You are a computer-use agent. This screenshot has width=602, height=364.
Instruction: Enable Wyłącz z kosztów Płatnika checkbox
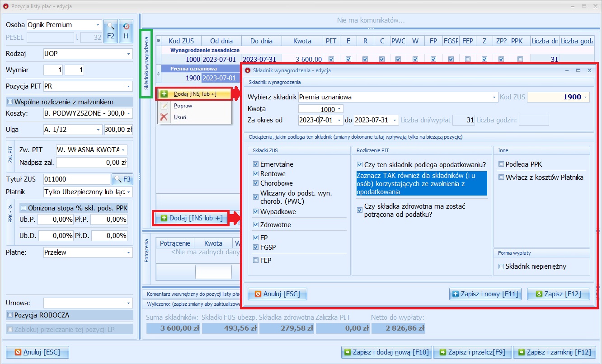click(501, 177)
